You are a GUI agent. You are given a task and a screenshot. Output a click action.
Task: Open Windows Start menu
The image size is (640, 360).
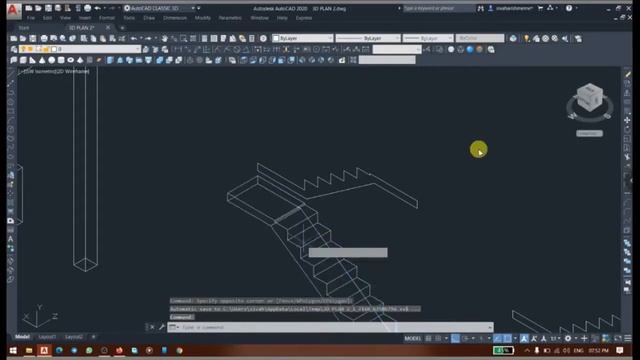[13, 351]
